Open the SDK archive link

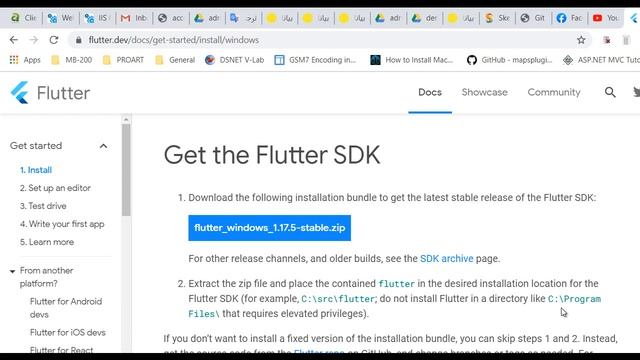[x=447, y=259]
